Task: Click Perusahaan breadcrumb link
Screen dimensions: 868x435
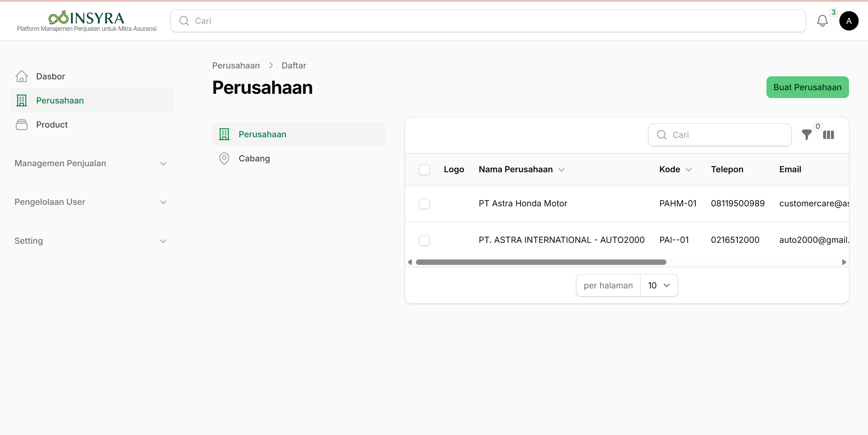Action: (235, 65)
